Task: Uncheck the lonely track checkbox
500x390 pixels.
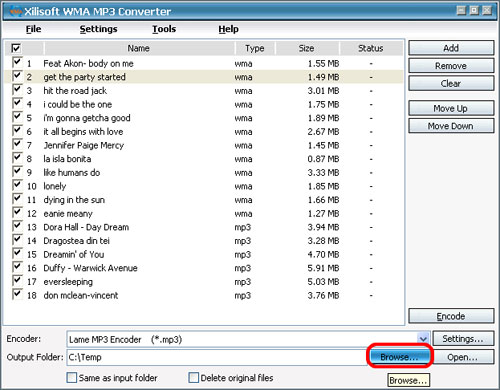Action: [17, 185]
